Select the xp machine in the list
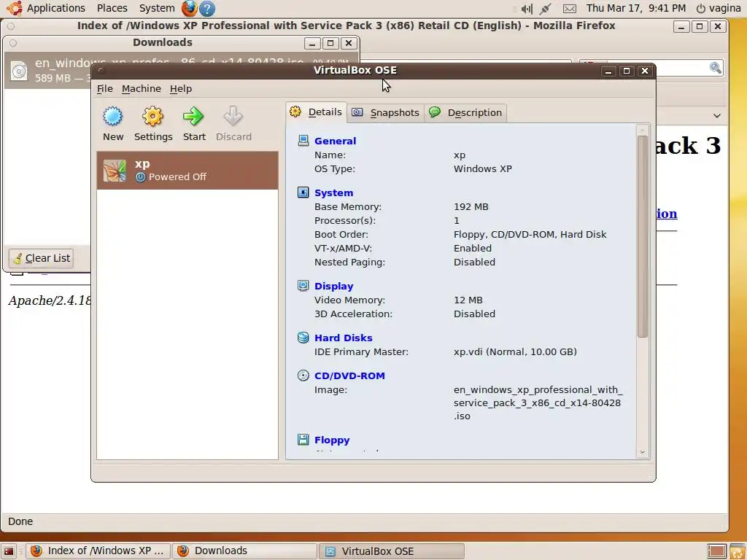The width and height of the screenshot is (747, 560). 187,170
